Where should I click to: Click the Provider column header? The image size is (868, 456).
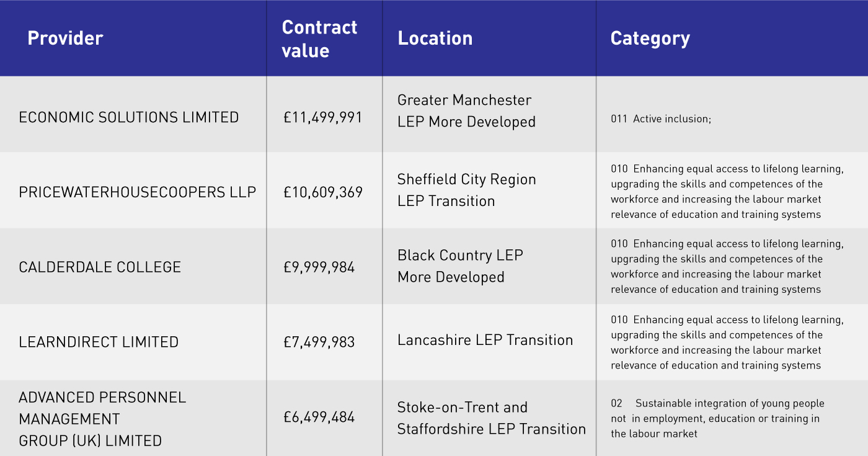click(x=65, y=38)
